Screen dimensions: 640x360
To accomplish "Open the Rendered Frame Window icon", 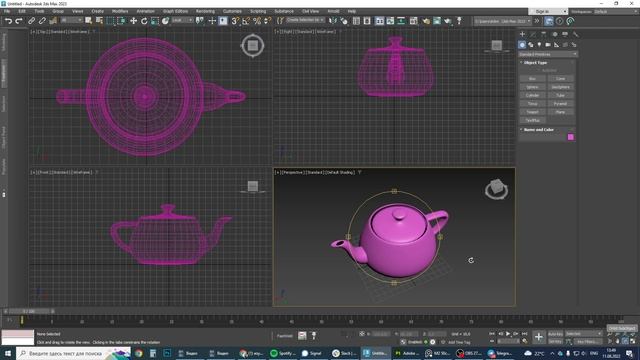I will 437,21.
